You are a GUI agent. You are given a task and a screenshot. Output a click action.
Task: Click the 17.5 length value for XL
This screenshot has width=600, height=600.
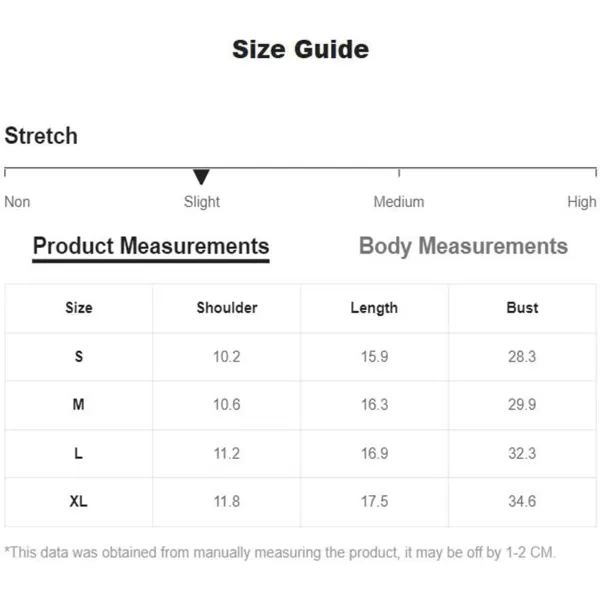[x=375, y=501]
